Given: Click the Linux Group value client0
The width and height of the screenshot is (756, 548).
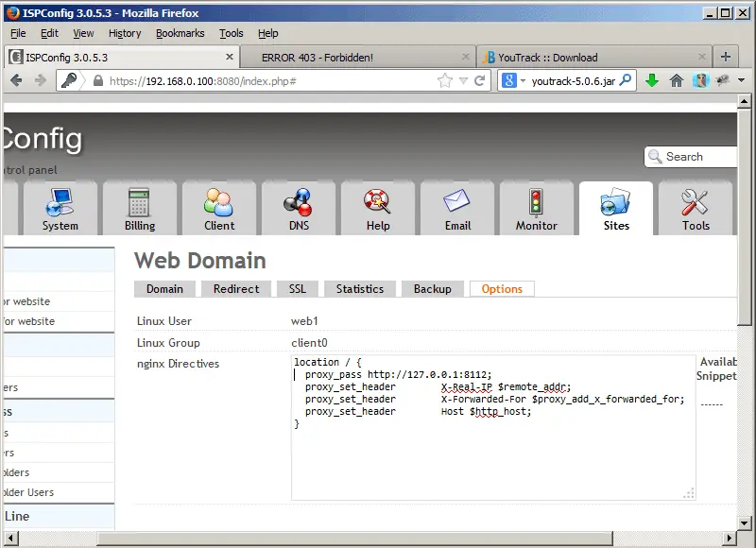Looking at the screenshot, I should click(309, 343).
